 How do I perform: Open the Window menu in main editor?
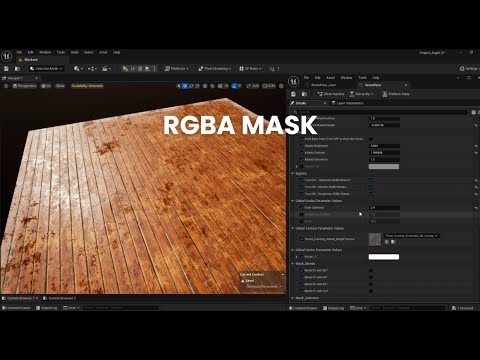click(x=45, y=52)
